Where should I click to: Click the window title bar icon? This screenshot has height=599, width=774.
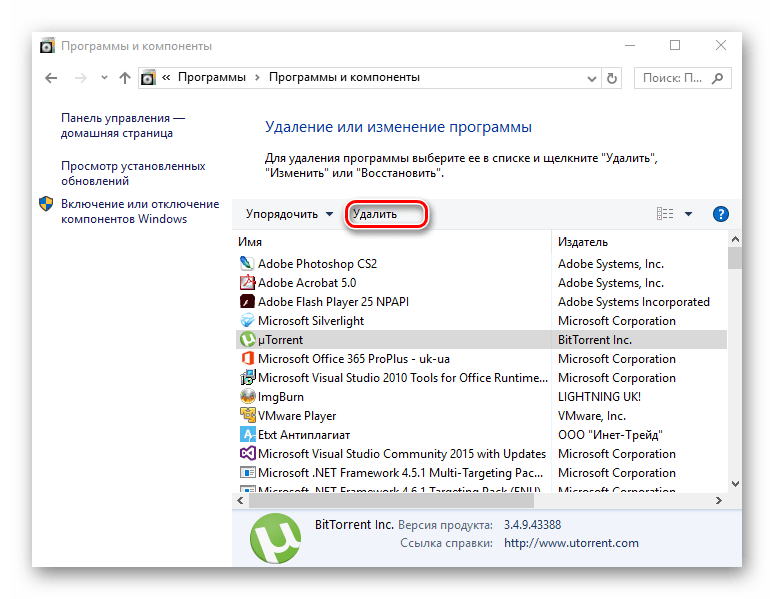[47, 46]
